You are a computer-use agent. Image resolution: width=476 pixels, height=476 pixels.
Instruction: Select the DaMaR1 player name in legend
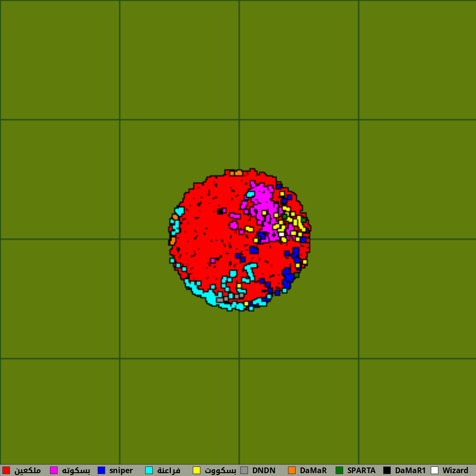click(410, 471)
